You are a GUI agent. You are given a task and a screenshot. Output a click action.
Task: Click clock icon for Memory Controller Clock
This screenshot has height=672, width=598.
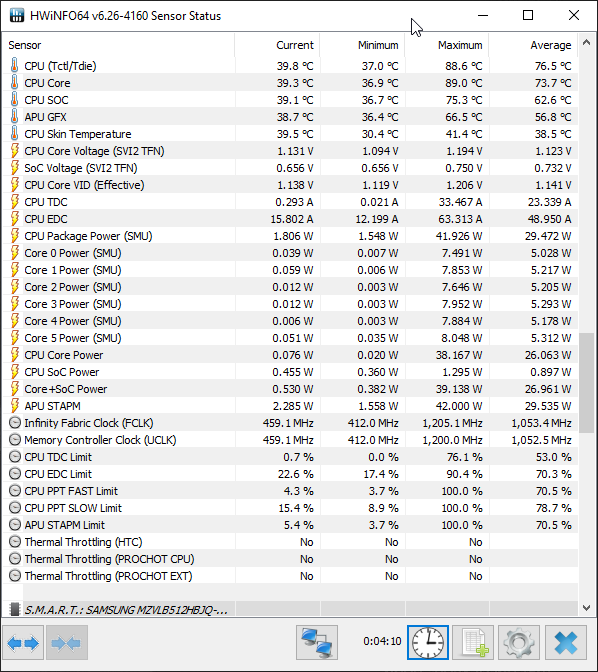tap(15, 440)
